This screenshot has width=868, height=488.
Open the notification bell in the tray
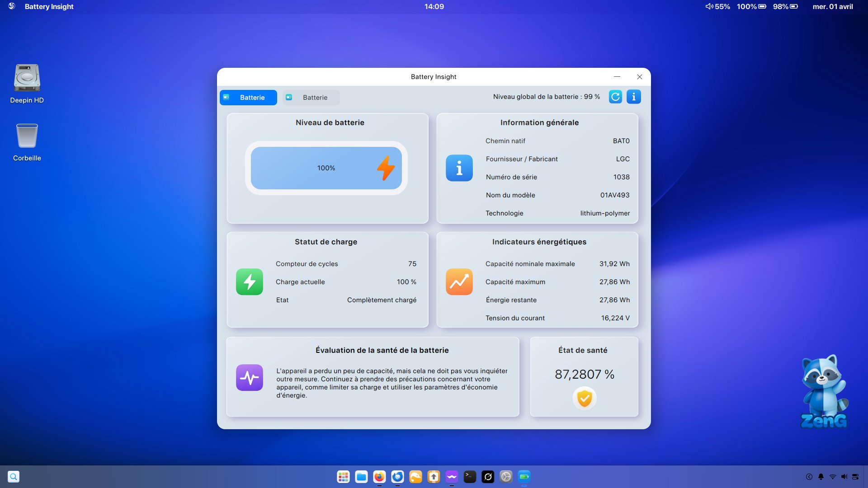click(821, 477)
